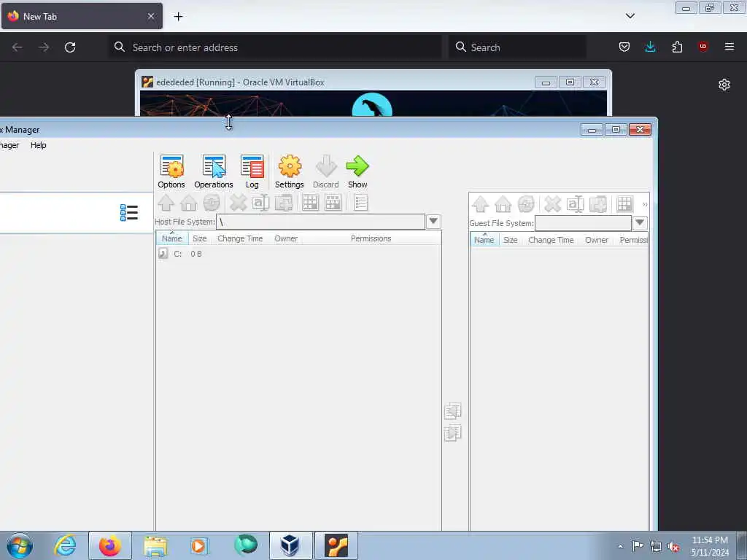
Task: Close the New Tab tab
Action: tap(151, 16)
